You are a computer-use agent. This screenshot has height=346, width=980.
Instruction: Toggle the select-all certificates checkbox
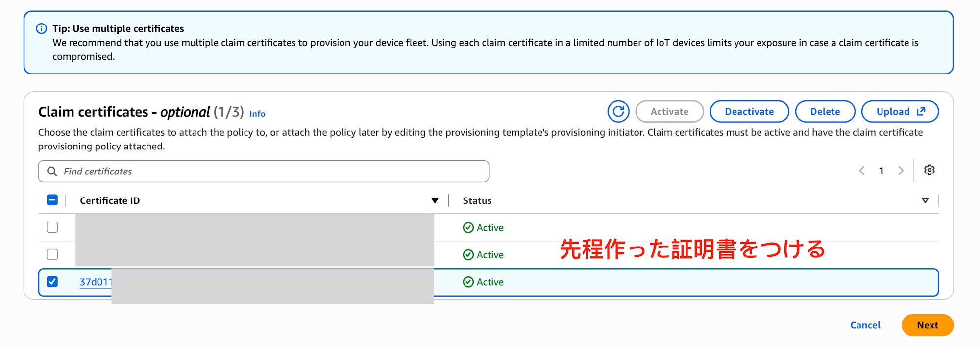(52, 200)
